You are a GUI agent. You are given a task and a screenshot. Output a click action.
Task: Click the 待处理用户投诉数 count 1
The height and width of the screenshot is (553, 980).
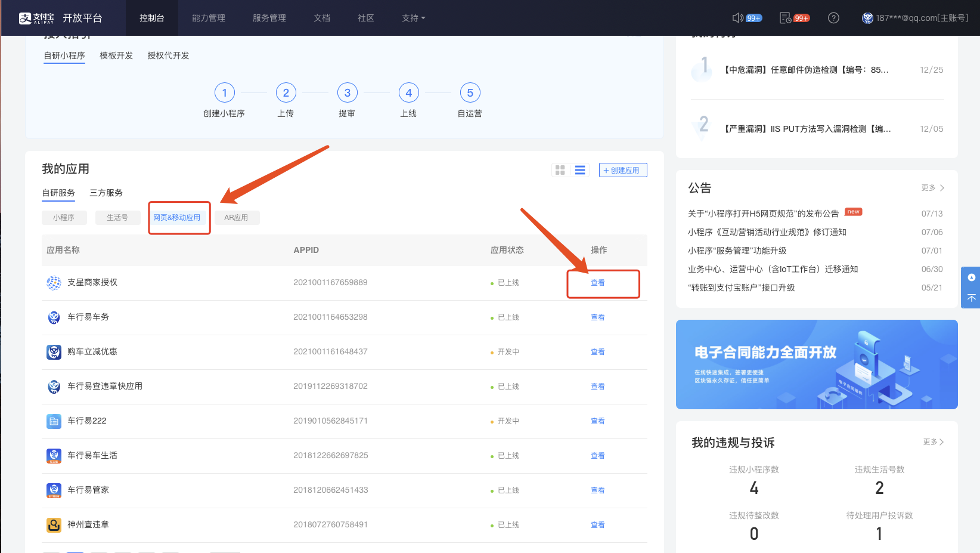[879, 534]
